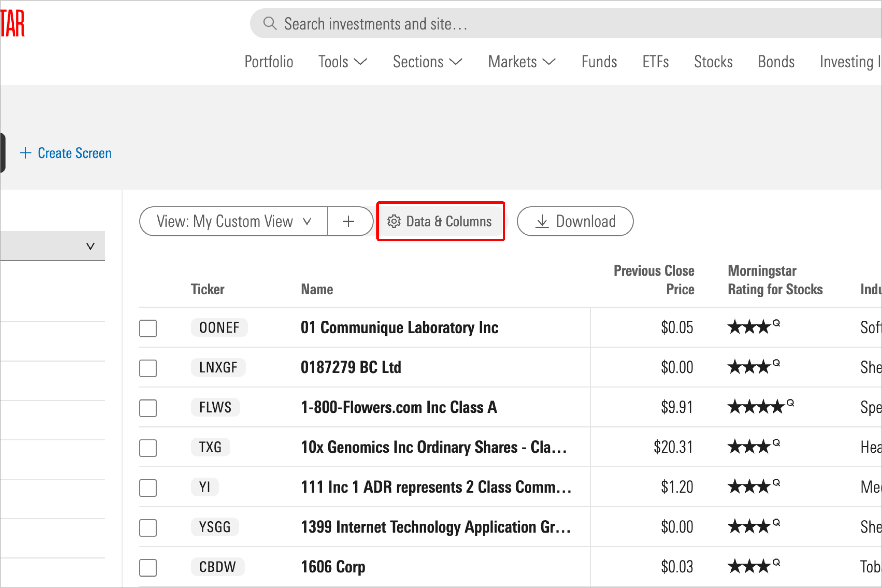Open the TXG ticker link
882x588 pixels.
[210, 447]
